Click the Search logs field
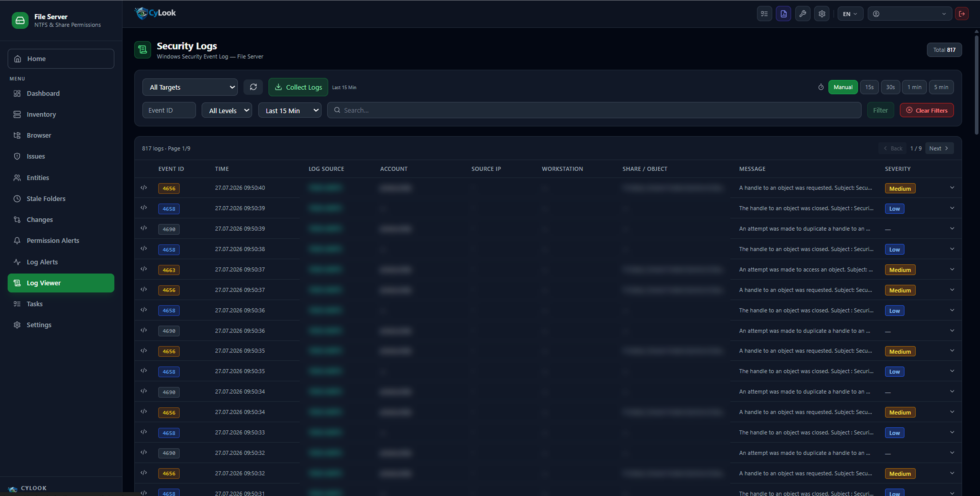 coord(594,110)
